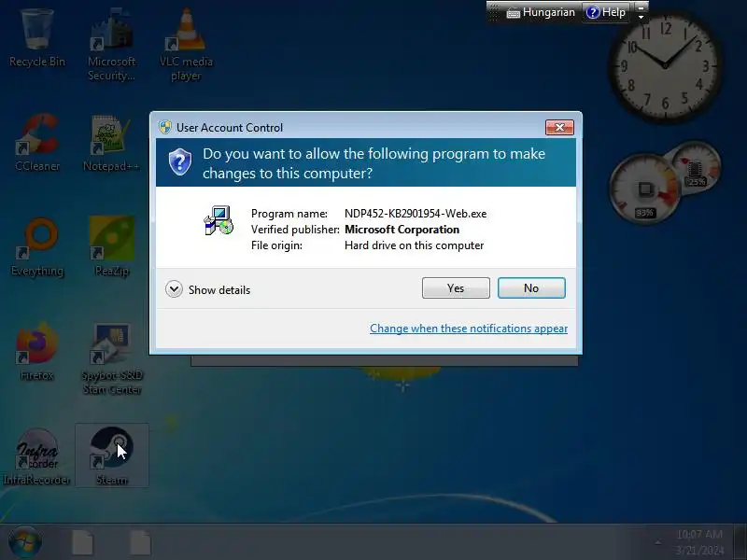
Task: Click the program name NDP452-KB2901954-Web.exe
Action: pos(416,214)
